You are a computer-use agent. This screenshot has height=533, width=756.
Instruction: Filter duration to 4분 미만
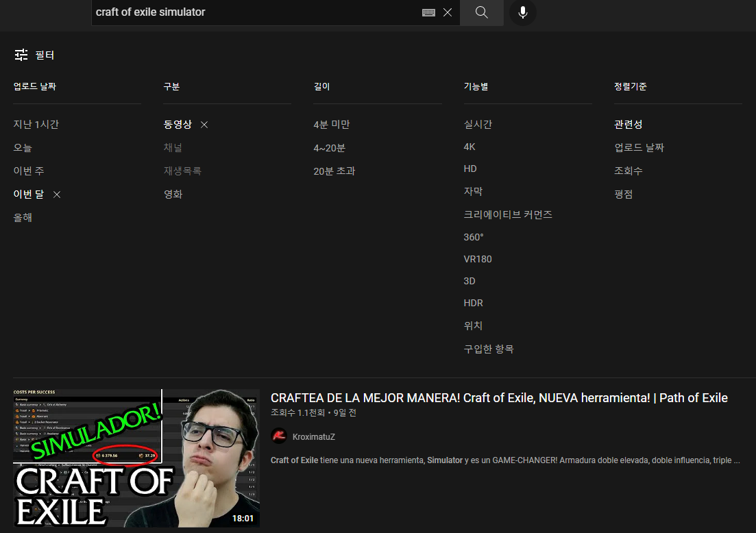click(332, 124)
